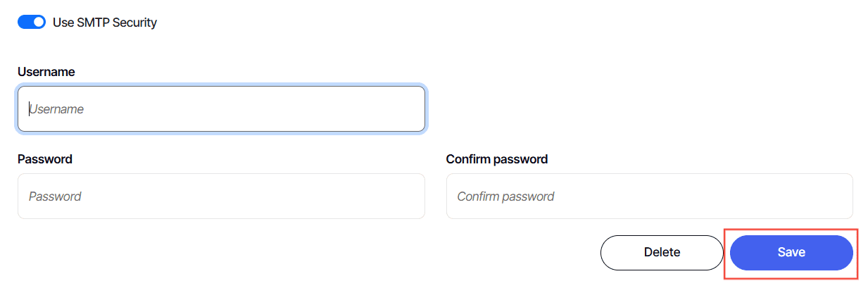Click the focused Username text box

[221, 109]
